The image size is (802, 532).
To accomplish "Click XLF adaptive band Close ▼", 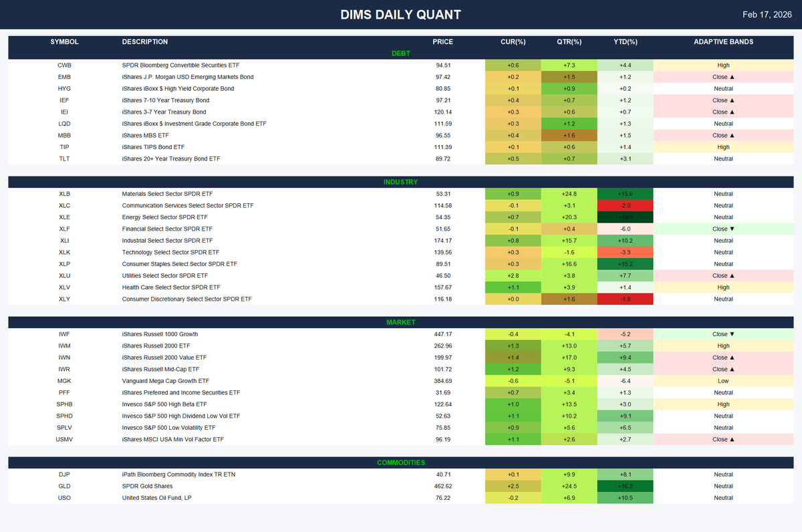I will (723, 229).
